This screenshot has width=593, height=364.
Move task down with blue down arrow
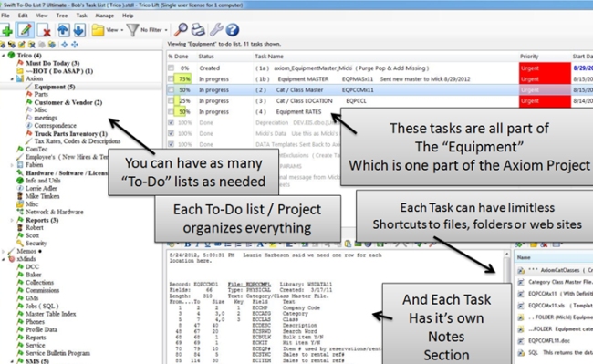[x=79, y=30]
